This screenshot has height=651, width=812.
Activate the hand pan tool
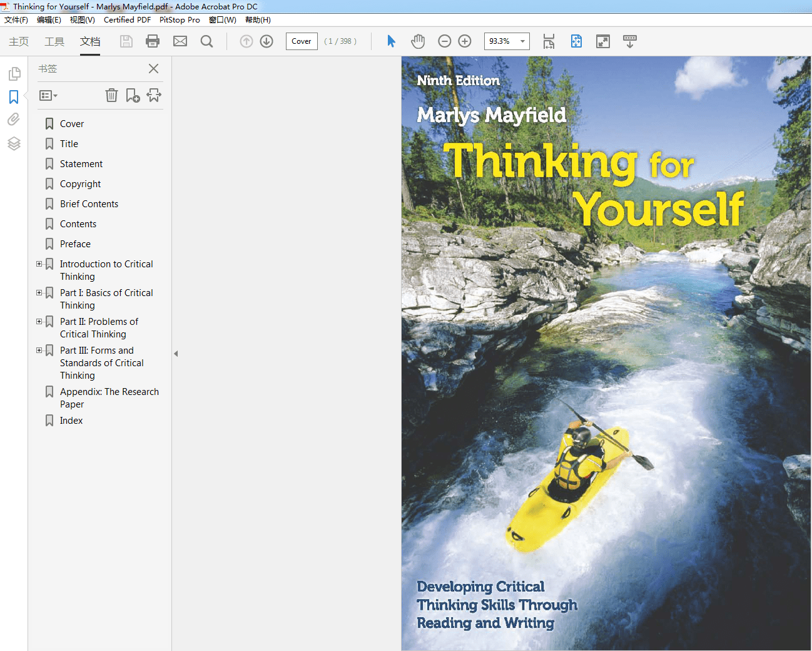click(x=418, y=41)
